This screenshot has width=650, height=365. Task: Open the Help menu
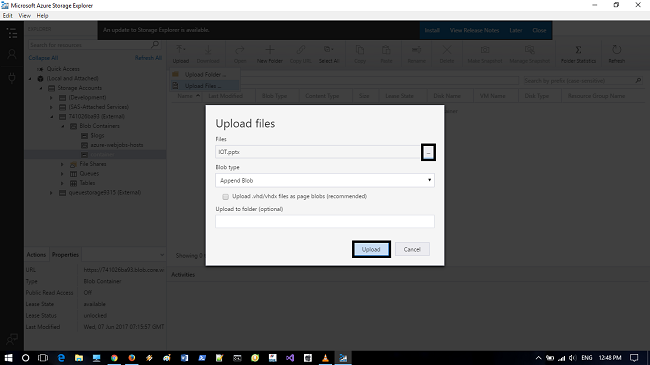(42, 15)
